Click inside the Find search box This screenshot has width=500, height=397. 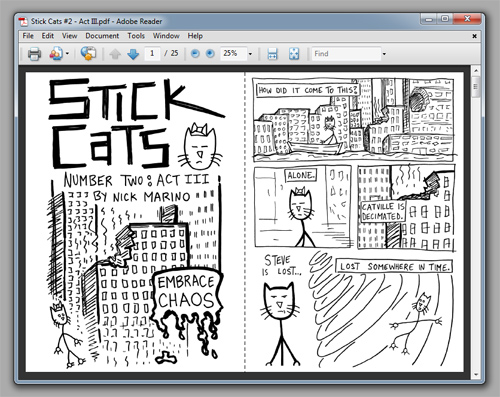coord(346,54)
